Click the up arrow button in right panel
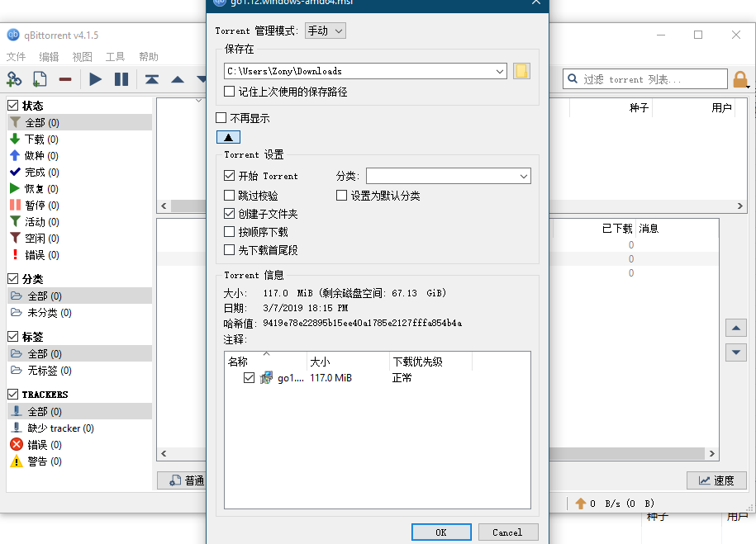 click(736, 329)
